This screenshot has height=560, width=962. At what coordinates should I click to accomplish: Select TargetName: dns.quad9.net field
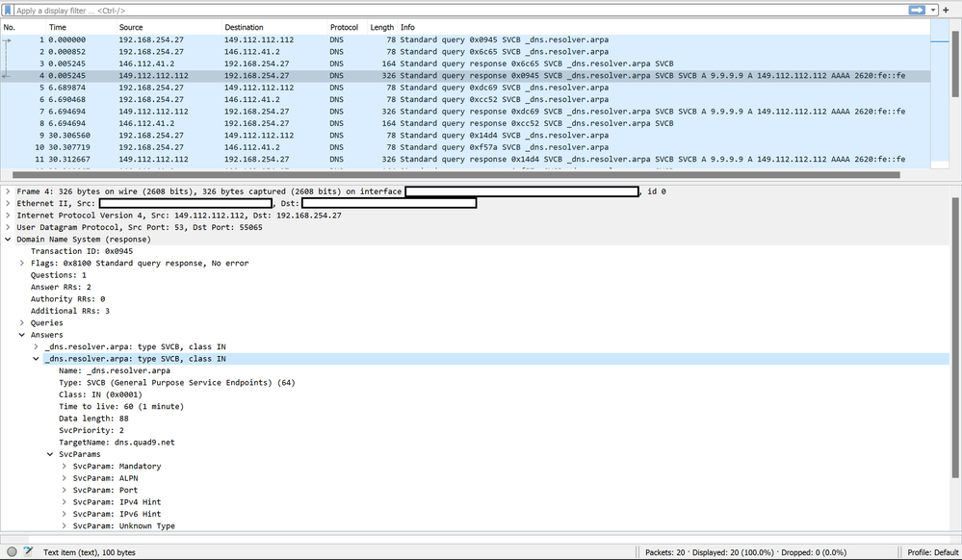pyautogui.click(x=117, y=443)
